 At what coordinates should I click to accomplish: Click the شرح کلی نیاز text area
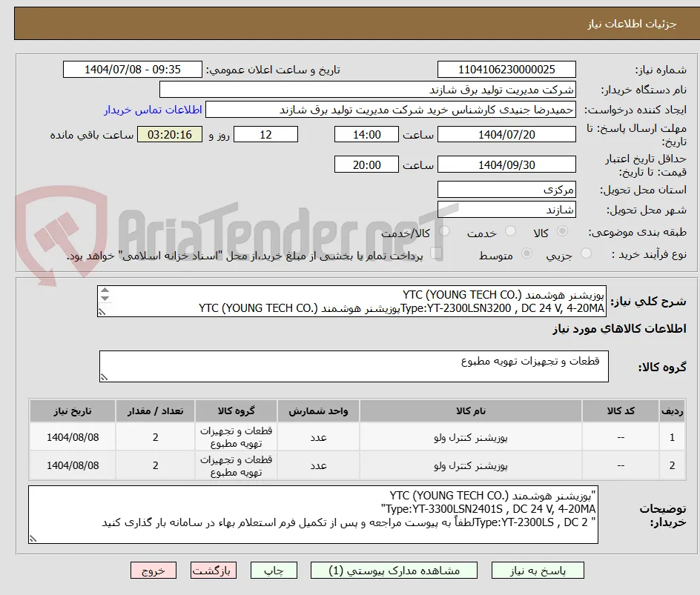tap(351, 302)
